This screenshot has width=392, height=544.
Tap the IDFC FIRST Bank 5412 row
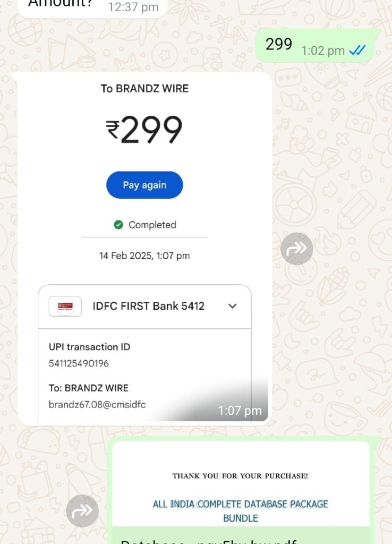click(144, 307)
